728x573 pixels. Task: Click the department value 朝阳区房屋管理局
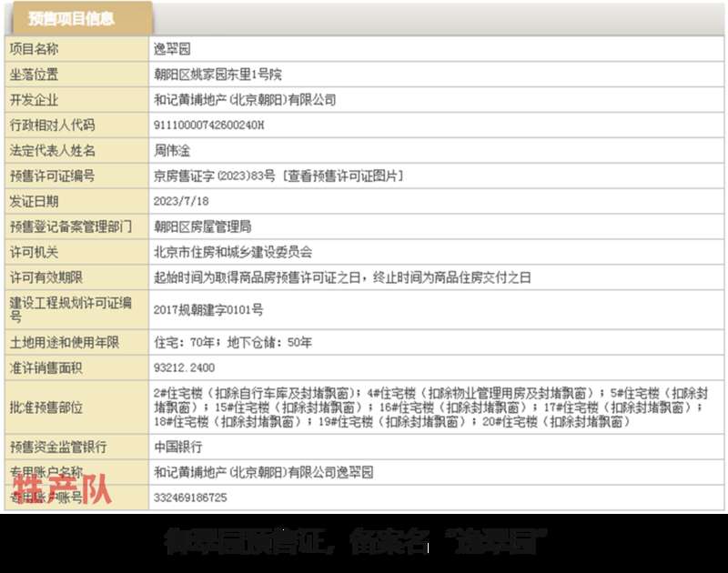click(202, 226)
